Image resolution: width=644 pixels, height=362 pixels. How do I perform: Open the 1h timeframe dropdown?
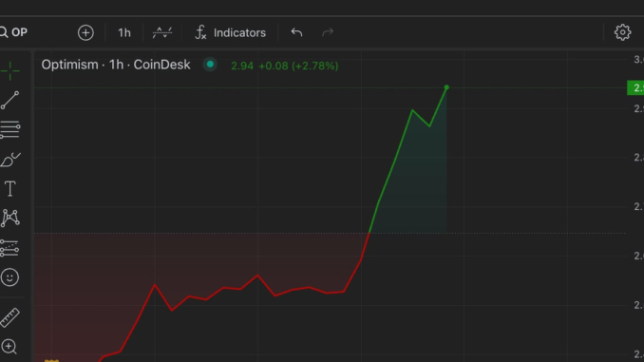(x=124, y=32)
